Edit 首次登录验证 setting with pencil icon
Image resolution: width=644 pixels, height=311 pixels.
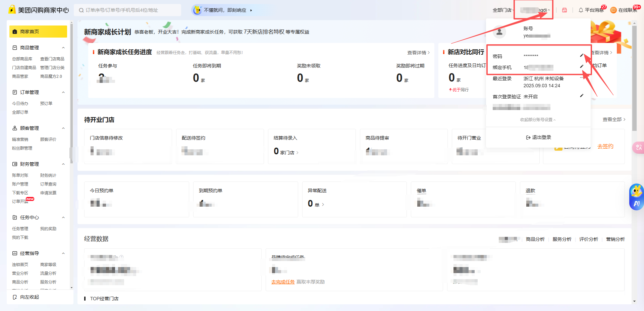582,96
